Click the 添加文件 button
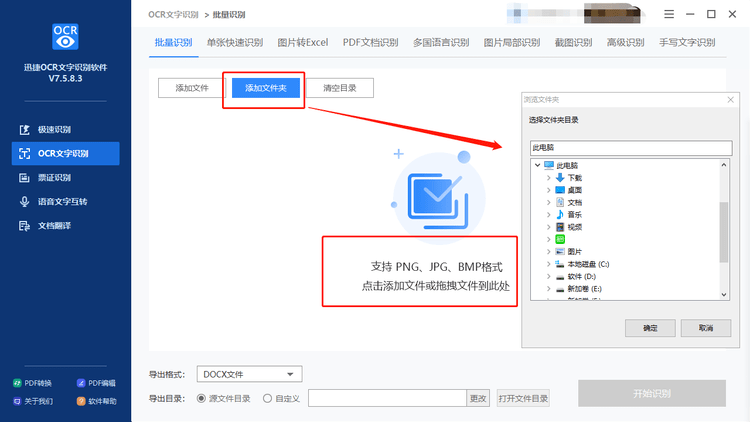750x422 pixels. (x=192, y=88)
